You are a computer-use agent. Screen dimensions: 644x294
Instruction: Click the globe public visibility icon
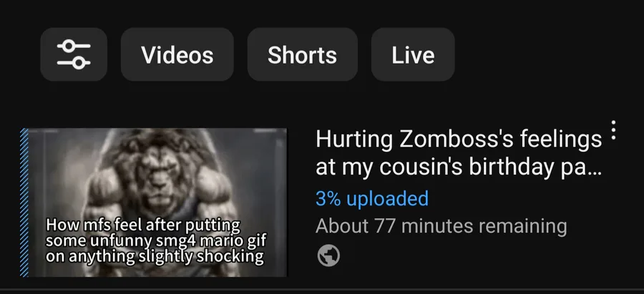click(328, 255)
